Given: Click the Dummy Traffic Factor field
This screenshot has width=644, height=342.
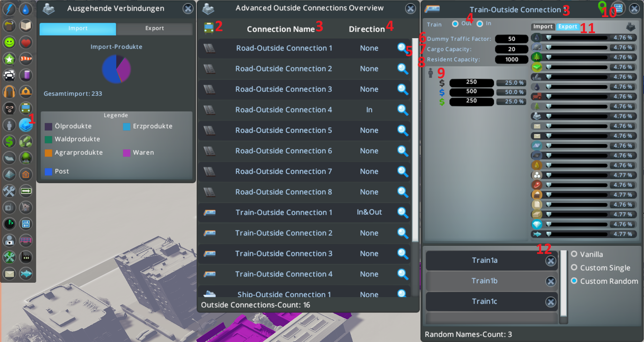Looking at the screenshot, I should (511, 39).
